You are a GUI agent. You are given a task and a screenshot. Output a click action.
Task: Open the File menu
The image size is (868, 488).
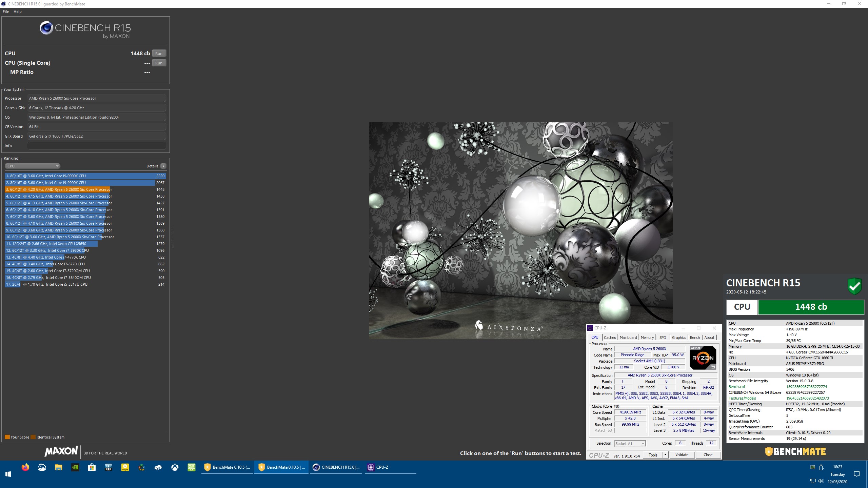click(6, 12)
